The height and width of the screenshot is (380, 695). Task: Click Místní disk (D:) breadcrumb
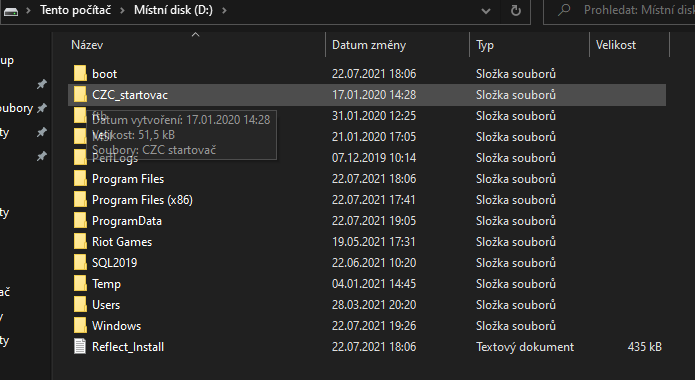pos(173,10)
